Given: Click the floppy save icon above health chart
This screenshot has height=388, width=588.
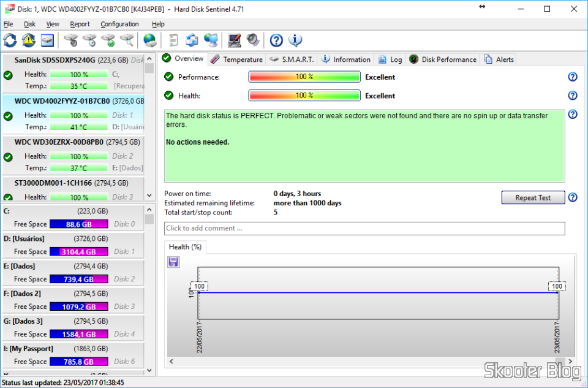Looking at the screenshot, I should (173, 262).
